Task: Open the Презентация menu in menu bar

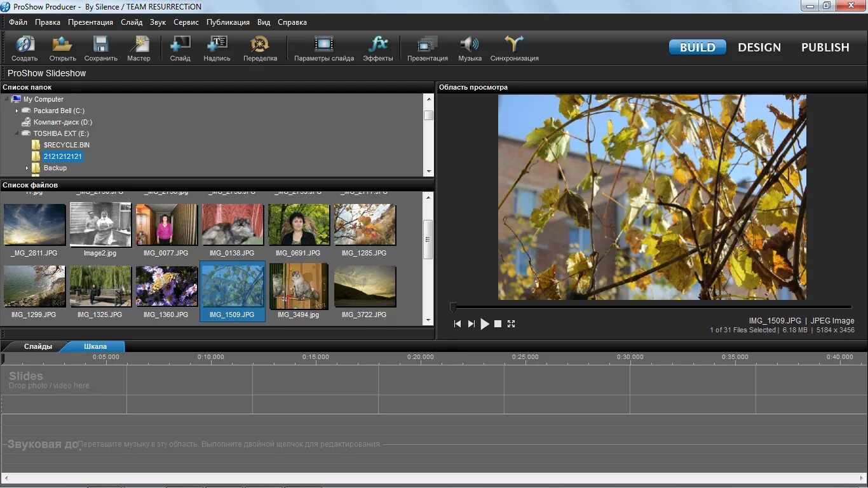Action: (x=90, y=22)
